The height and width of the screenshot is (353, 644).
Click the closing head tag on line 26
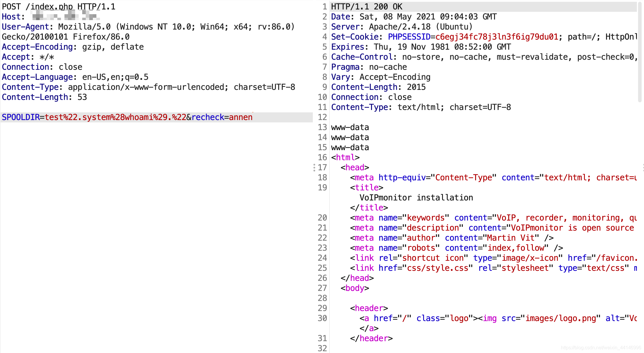tap(357, 278)
